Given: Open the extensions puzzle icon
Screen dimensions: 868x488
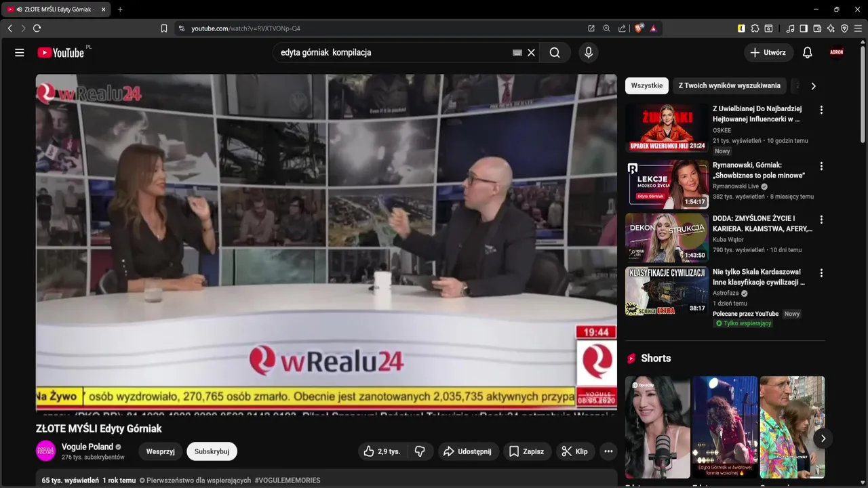Looking at the screenshot, I should click(x=755, y=28).
